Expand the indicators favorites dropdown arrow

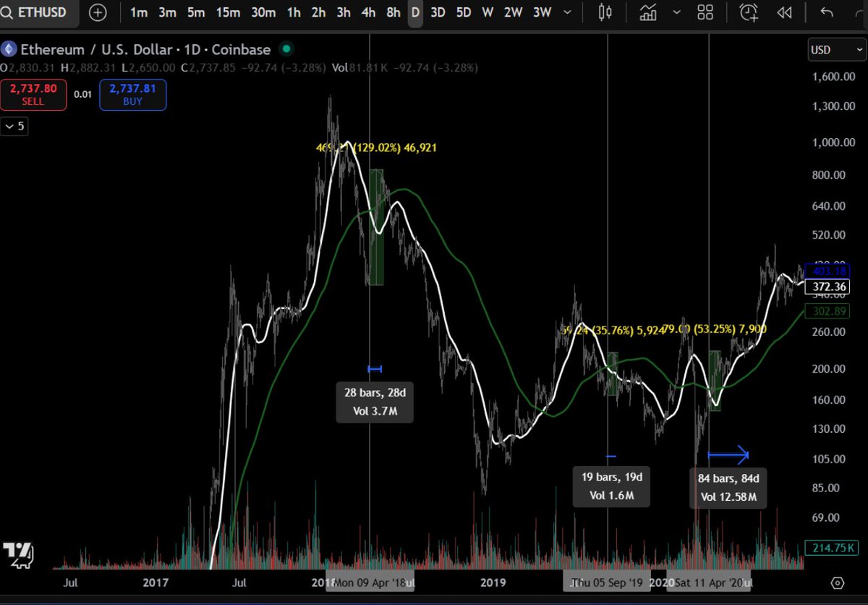[x=676, y=12]
